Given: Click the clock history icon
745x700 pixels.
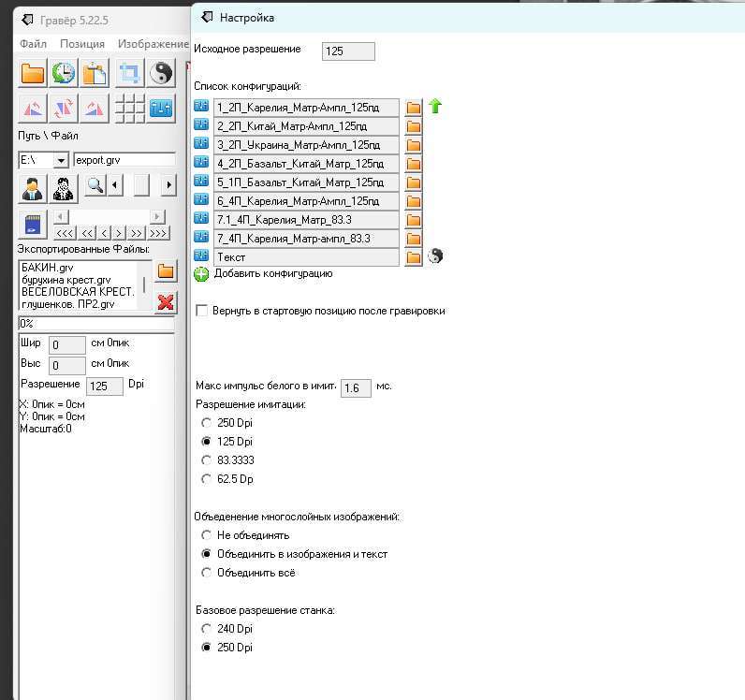Looking at the screenshot, I should point(64,73).
